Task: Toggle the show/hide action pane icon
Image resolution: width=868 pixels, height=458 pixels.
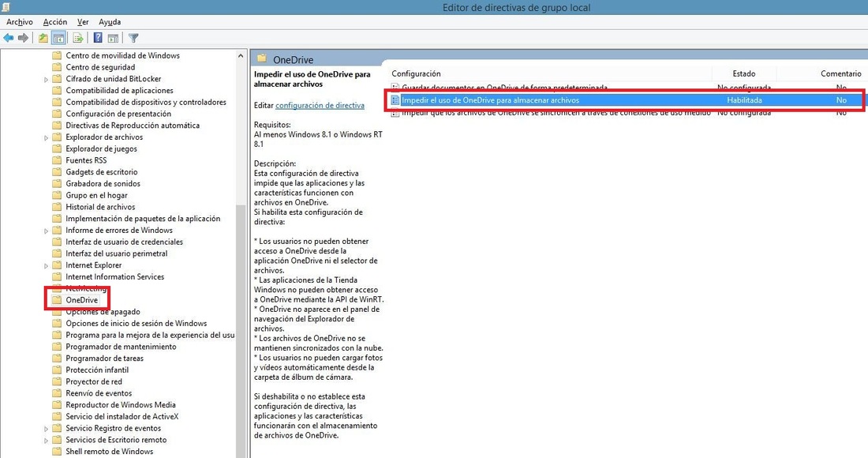Action: (113, 38)
